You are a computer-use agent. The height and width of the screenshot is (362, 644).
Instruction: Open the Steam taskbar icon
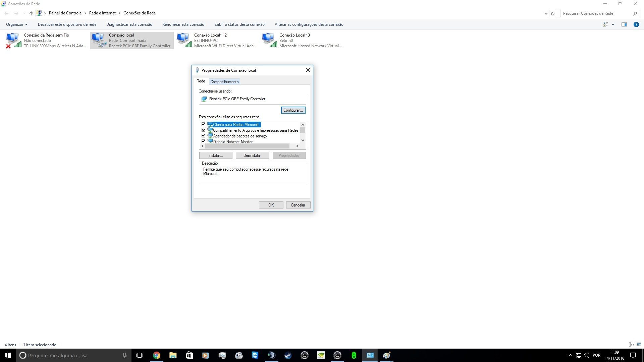(x=288, y=355)
